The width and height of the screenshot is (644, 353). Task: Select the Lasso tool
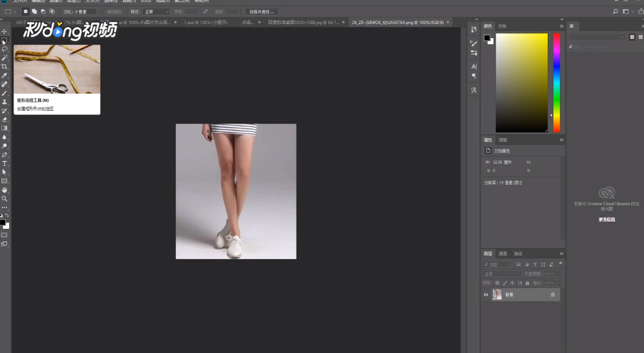click(4, 49)
